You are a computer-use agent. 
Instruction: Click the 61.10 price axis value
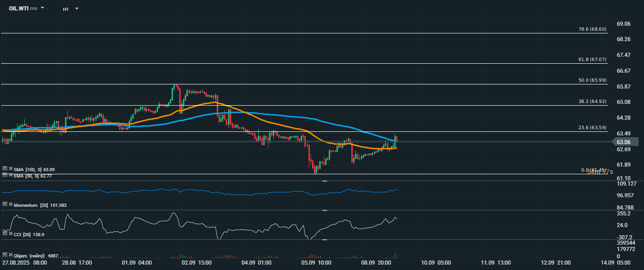pyautogui.click(x=624, y=178)
